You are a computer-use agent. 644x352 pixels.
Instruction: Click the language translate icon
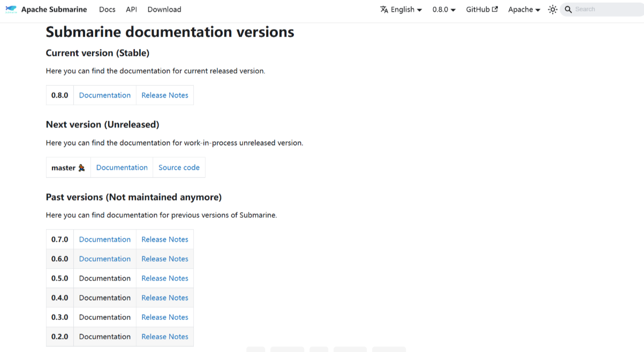[384, 10]
